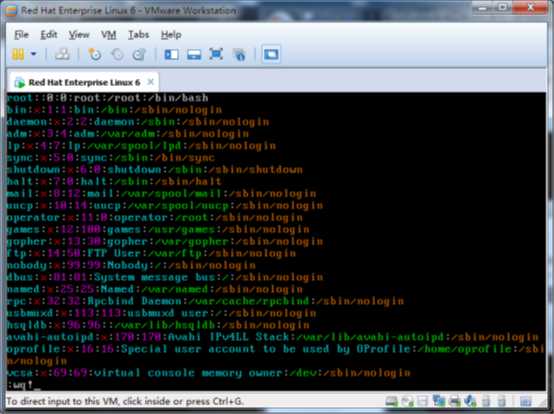554x414 pixels.
Task: Click the floppy drive status icon
Action: (423, 401)
